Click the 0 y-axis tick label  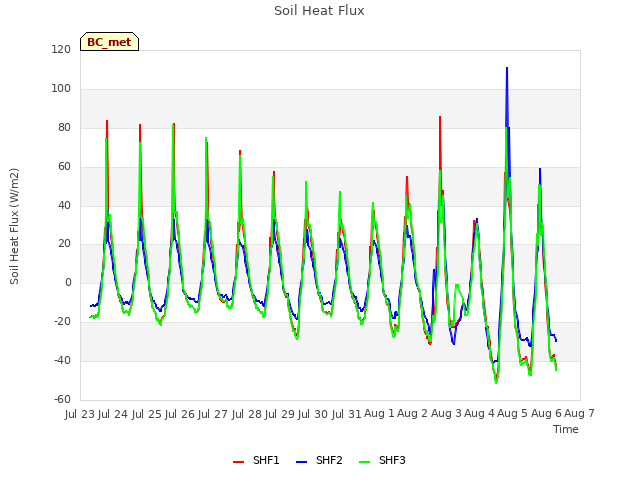coord(68,282)
